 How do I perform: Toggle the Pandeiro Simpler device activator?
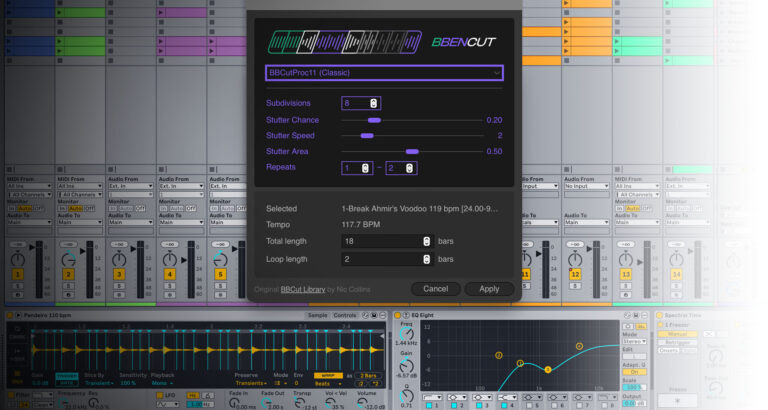point(10,315)
